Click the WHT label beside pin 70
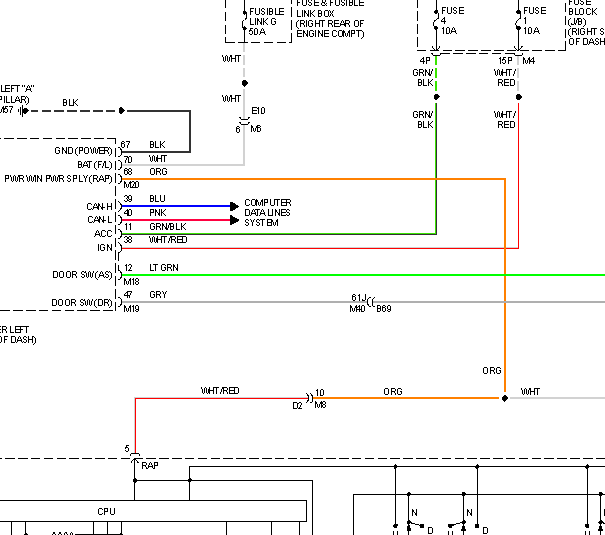This screenshot has height=535, width=605. click(158, 159)
